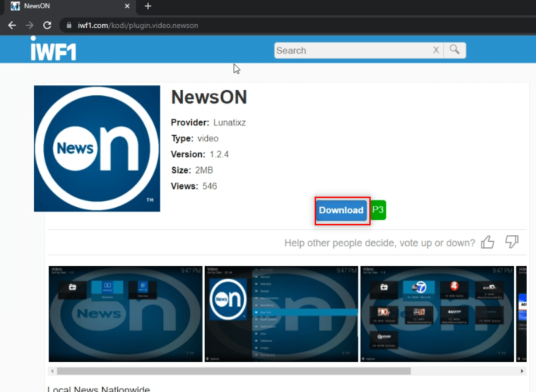Click the size value 2MB
Screen dimensions: 536x392
coord(204,170)
